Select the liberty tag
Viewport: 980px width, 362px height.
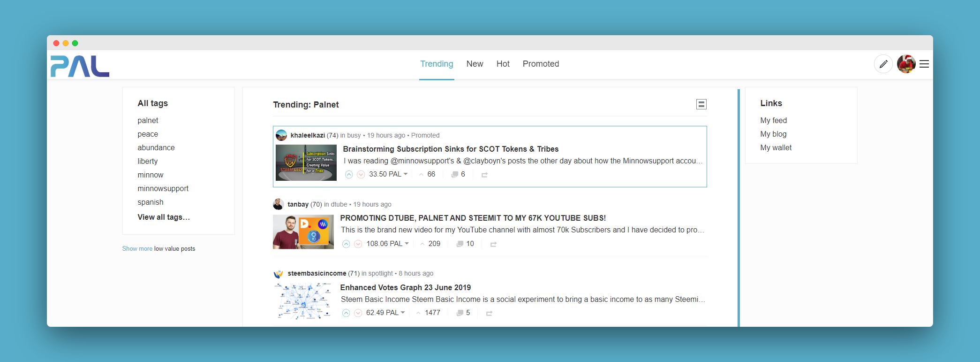(x=148, y=162)
